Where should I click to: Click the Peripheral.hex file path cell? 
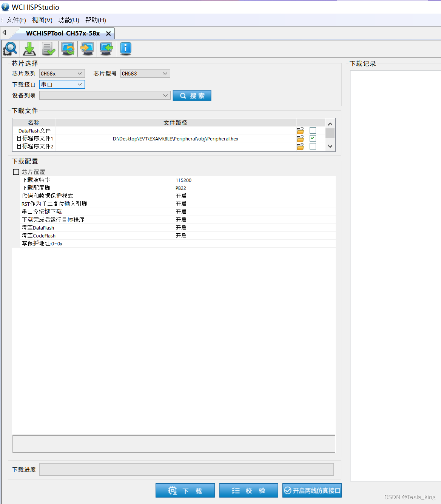point(176,139)
